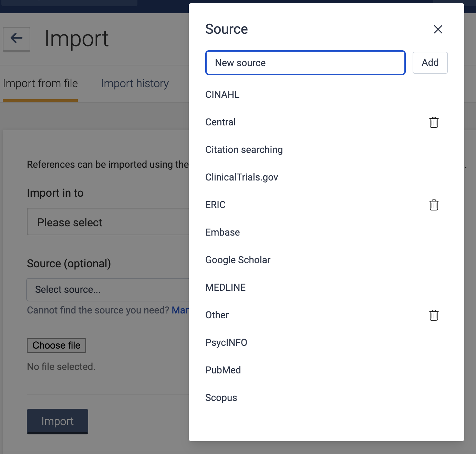Switch to the Import history tab
This screenshot has height=454, width=476.
135,84
